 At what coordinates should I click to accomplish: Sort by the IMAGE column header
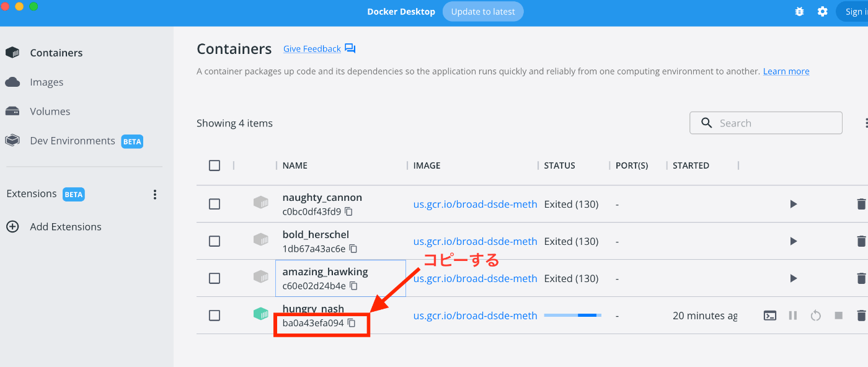coord(427,166)
